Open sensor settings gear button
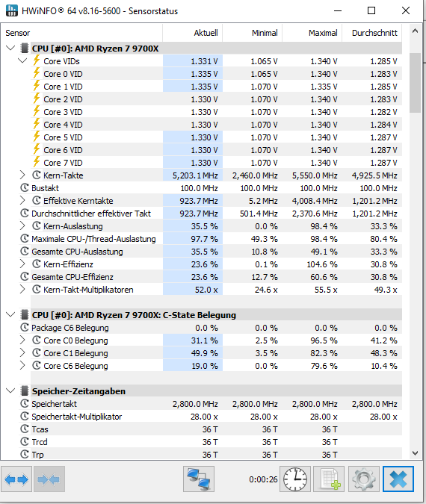 point(363,479)
